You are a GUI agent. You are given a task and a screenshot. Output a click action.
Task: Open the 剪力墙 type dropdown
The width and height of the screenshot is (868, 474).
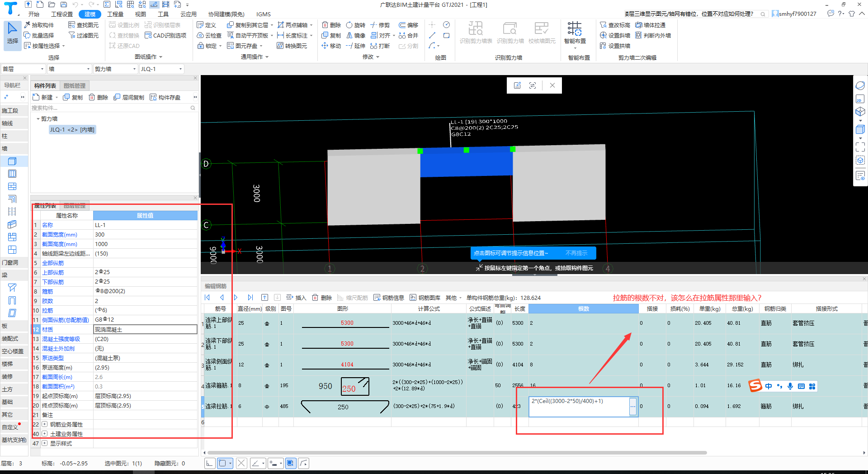(x=115, y=69)
